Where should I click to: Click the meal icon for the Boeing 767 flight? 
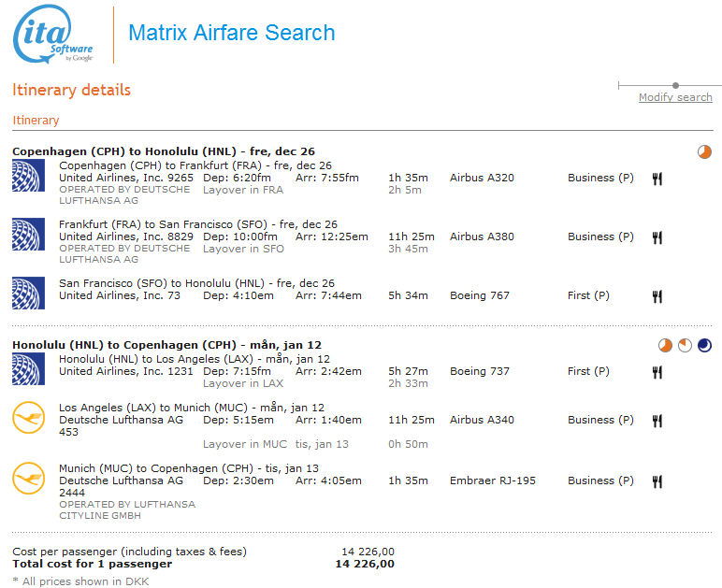(657, 296)
